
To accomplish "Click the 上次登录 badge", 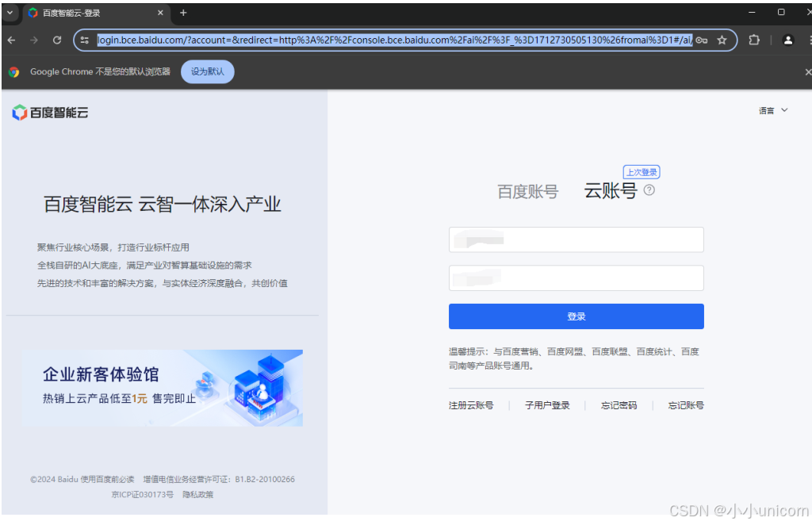I will coord(642,172).
